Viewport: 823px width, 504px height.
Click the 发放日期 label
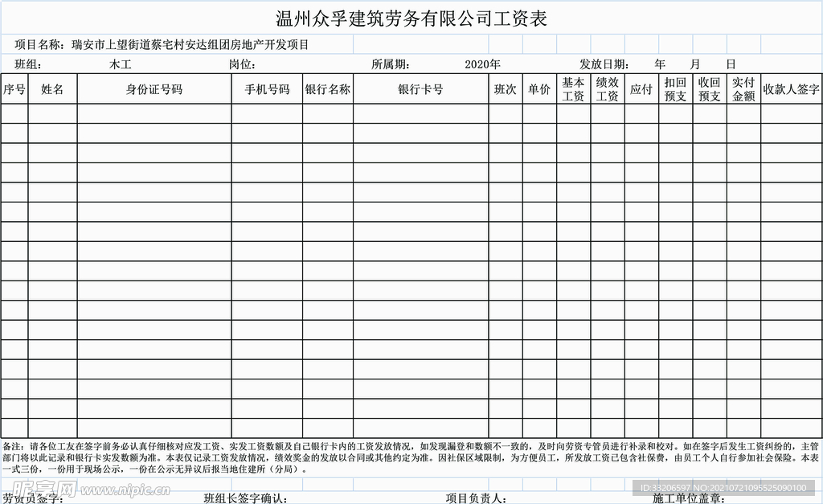pos(604,64)
